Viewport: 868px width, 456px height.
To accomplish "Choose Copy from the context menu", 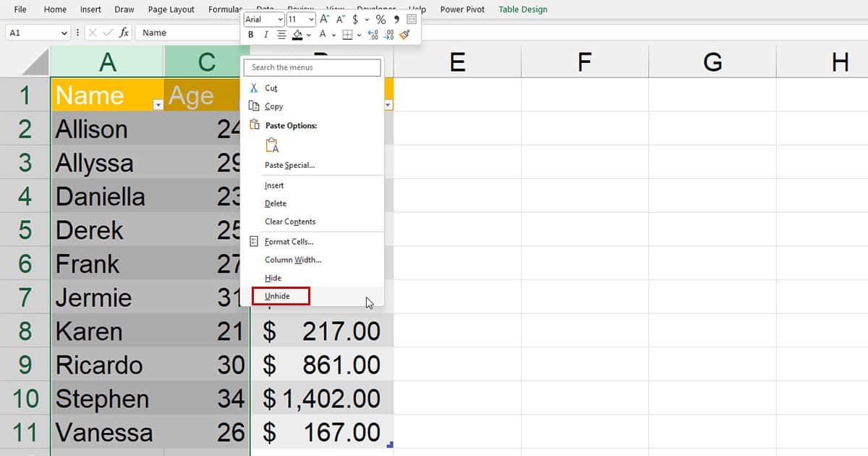I will coord(274,106).
